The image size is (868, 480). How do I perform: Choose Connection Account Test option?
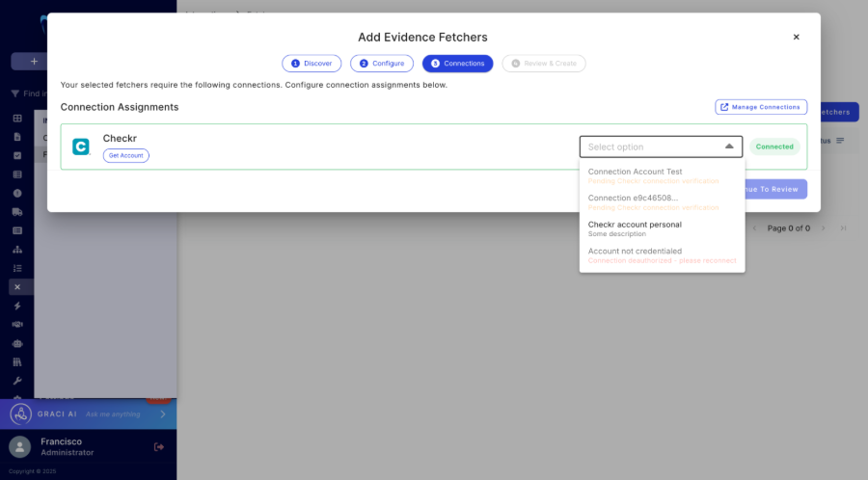click(662, 175)
